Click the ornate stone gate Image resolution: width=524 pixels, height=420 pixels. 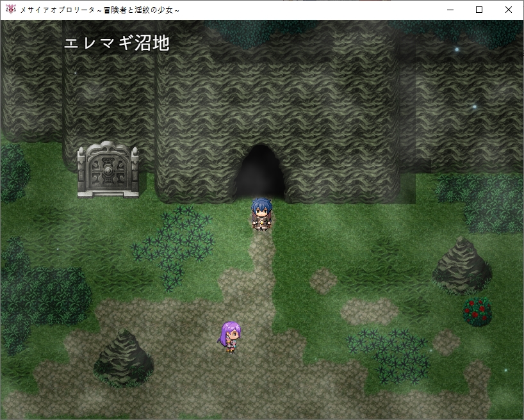coord(108,170)
